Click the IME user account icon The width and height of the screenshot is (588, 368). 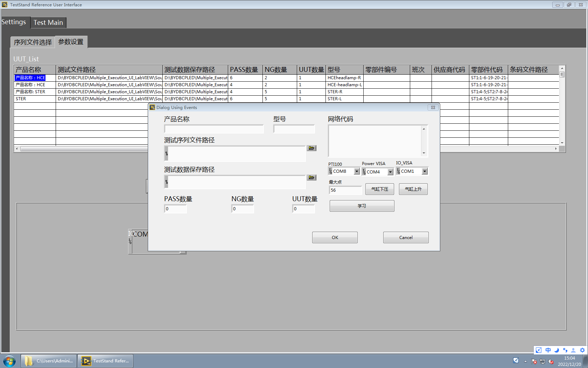pos(573,350)
